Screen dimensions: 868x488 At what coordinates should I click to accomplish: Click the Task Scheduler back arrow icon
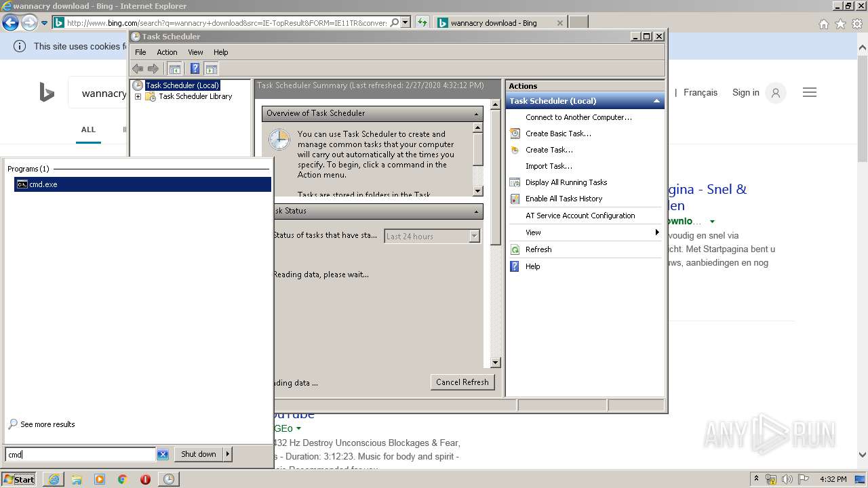coord(138,68)
